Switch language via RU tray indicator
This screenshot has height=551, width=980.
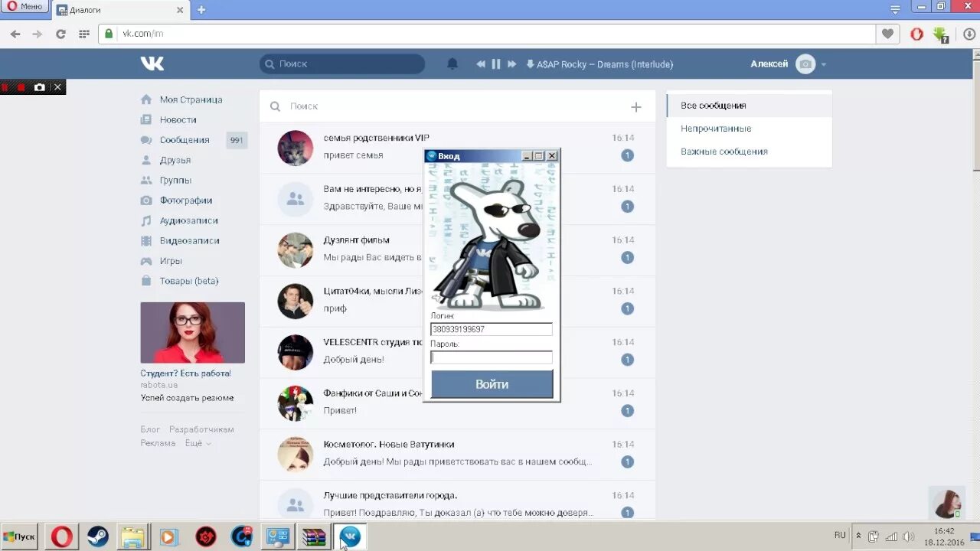point(840,536)
